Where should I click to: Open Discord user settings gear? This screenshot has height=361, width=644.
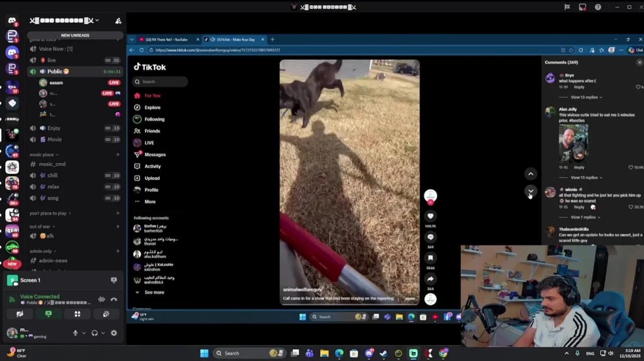coord(114,333)
